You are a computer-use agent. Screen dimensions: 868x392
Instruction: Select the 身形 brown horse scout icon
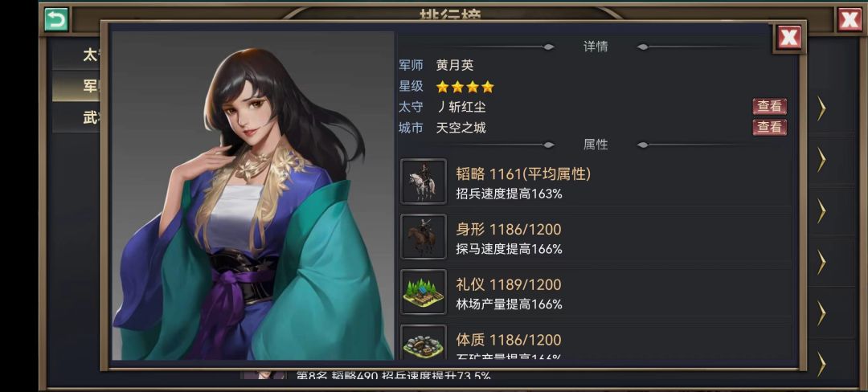point(424,237)
